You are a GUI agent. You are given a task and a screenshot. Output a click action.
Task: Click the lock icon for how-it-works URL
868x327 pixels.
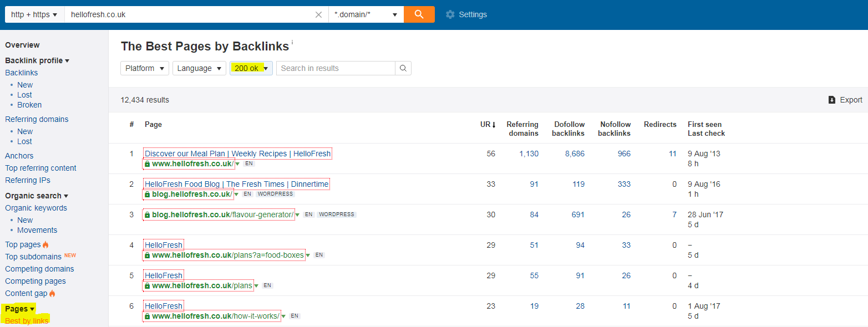point(148,316)
